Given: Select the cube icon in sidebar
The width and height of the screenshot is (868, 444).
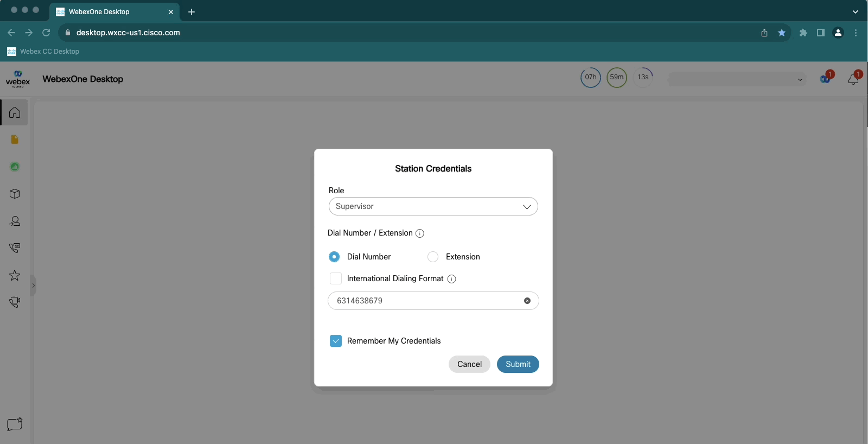Looking at the screenshot, I should 15,194.
